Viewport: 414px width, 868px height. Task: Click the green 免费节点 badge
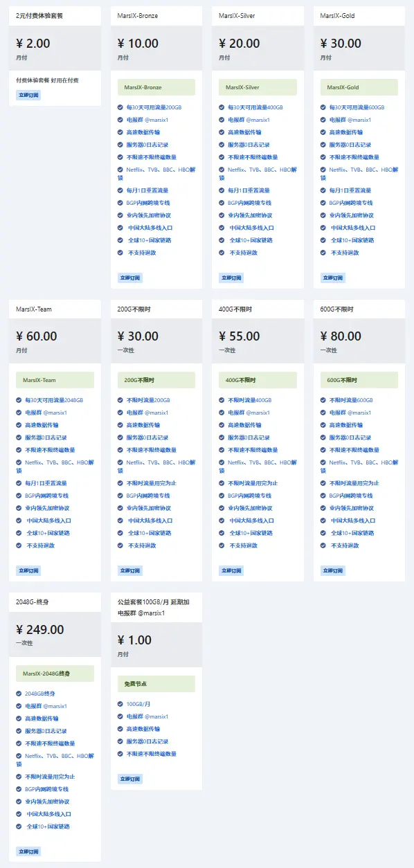156,684
